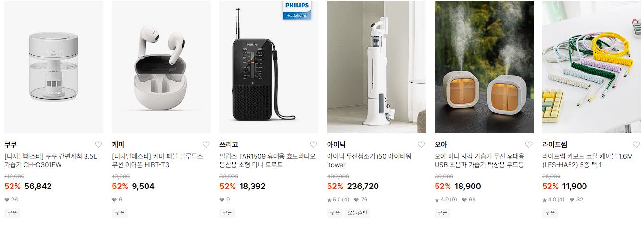Open the 쿠쿠 humidifier product image
The width and height of the screenshot is (644, 225).
pyautogui.click(x=54, y=67)
